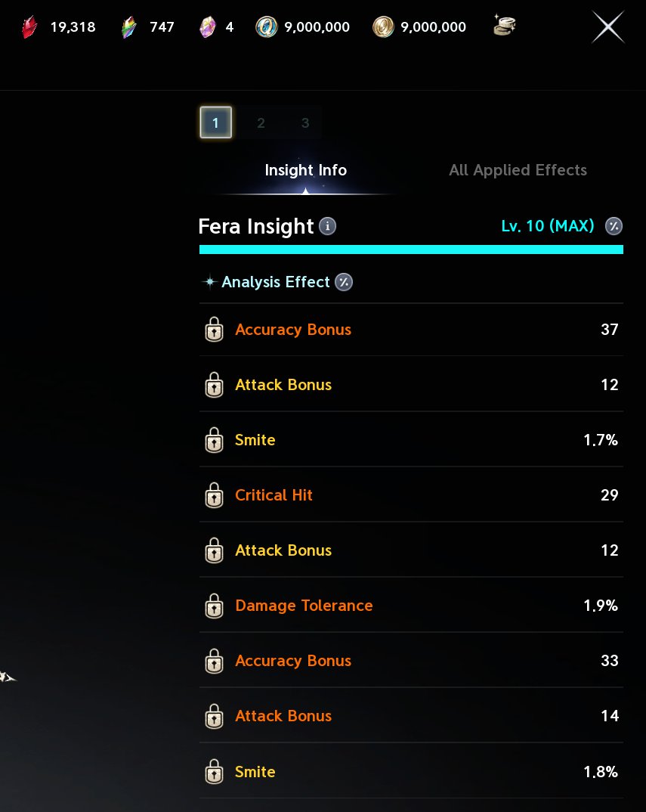Toggle lock on Attack Bonus 14 row
Image resolution: width=646 pixels, height=812 pixels.
click(214, 716)
